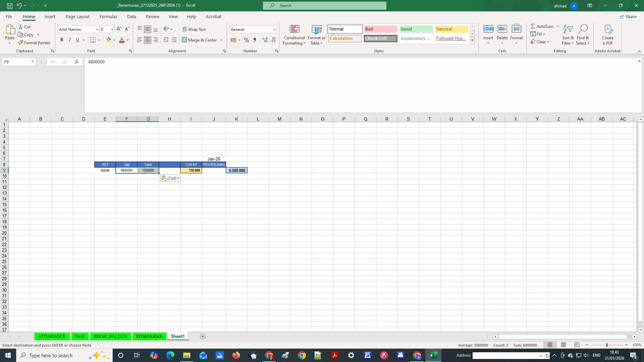Use Find & Select
Screen dimensions: 644x362
click(583, 35)
